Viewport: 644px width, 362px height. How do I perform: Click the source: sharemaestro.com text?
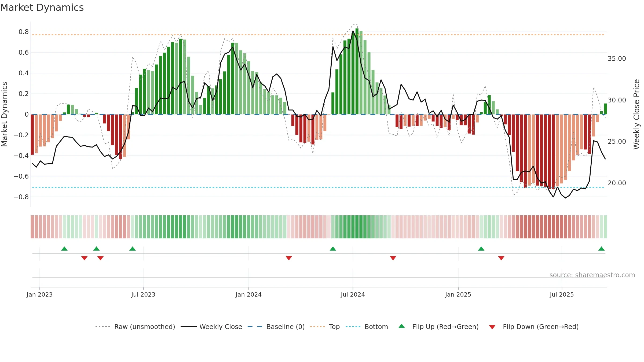[x=592, y=275]
